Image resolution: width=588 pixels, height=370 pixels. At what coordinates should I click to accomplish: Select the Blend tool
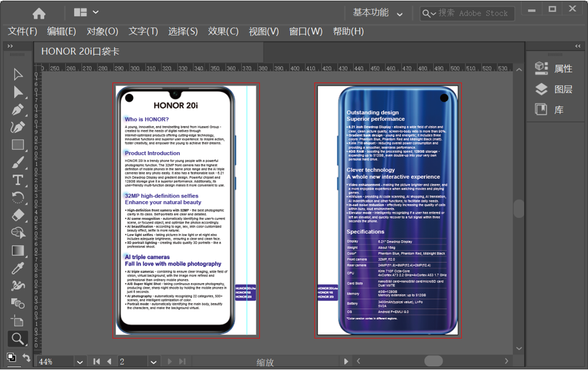(17, 303)
